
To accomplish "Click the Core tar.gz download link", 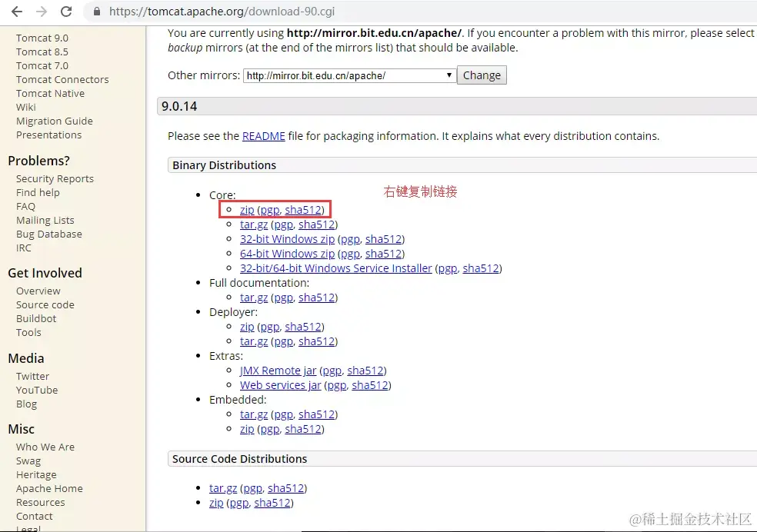I will pyautogui.click(x=253, y=224).
